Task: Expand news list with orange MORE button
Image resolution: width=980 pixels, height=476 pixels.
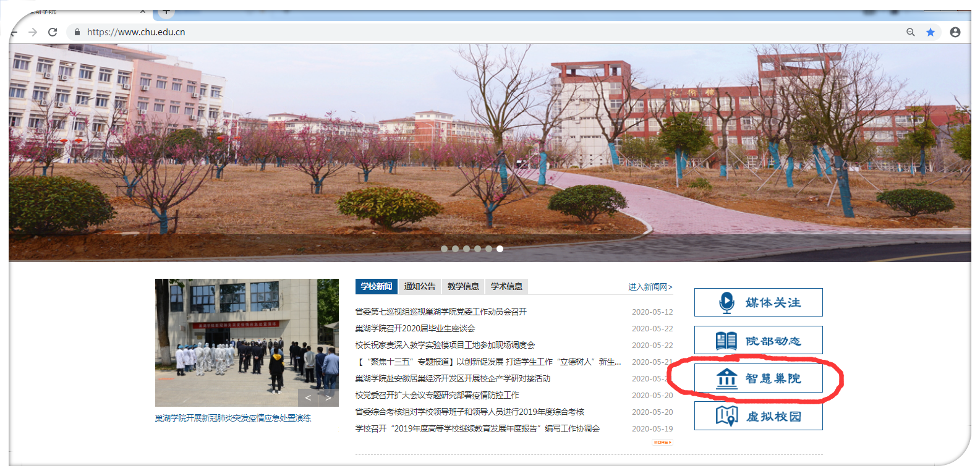Action: point(662,442)
